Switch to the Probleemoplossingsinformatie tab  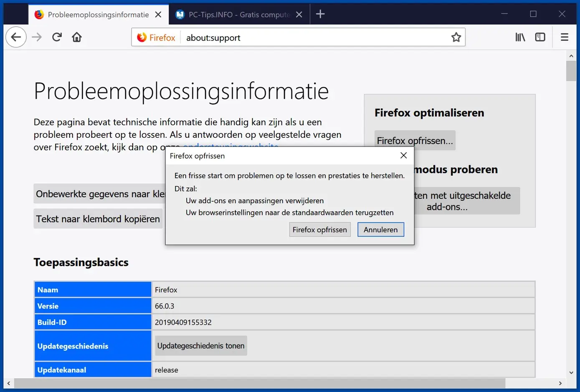[98, 15]
